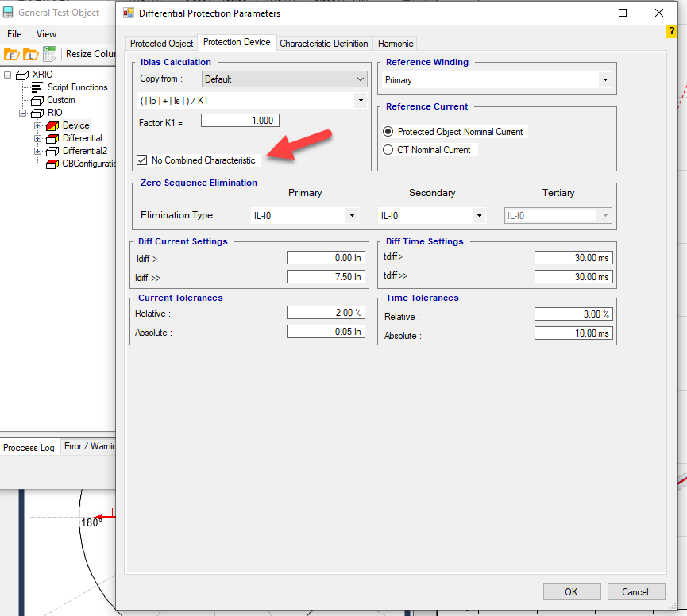Viewport: 687px width, 616px height.
Task: Click the Cancel button
Action: click(635, 591)
